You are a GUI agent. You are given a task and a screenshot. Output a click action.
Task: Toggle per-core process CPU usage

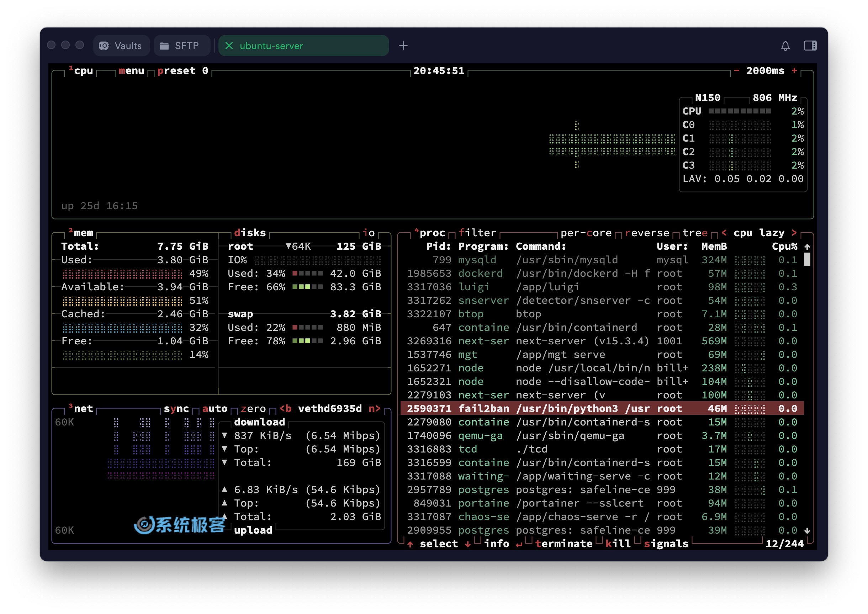tap(586, 233)
